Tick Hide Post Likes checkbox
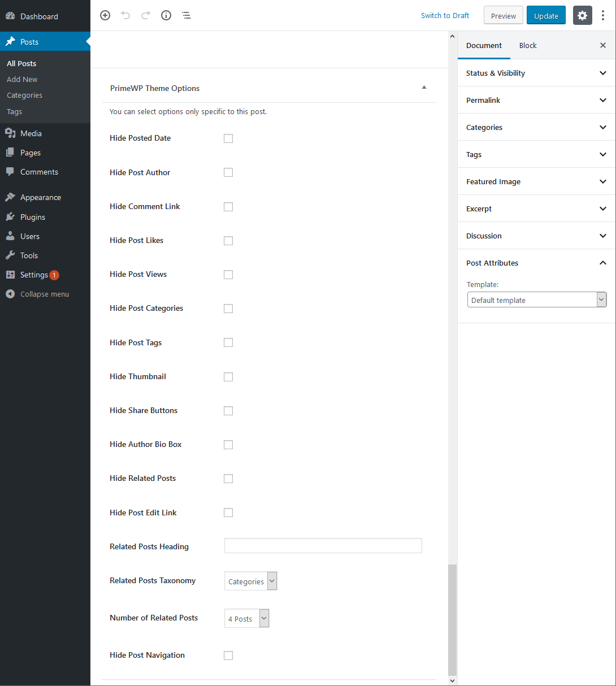The height and width of the screenshot is (686, 616). tap(228, 241)
